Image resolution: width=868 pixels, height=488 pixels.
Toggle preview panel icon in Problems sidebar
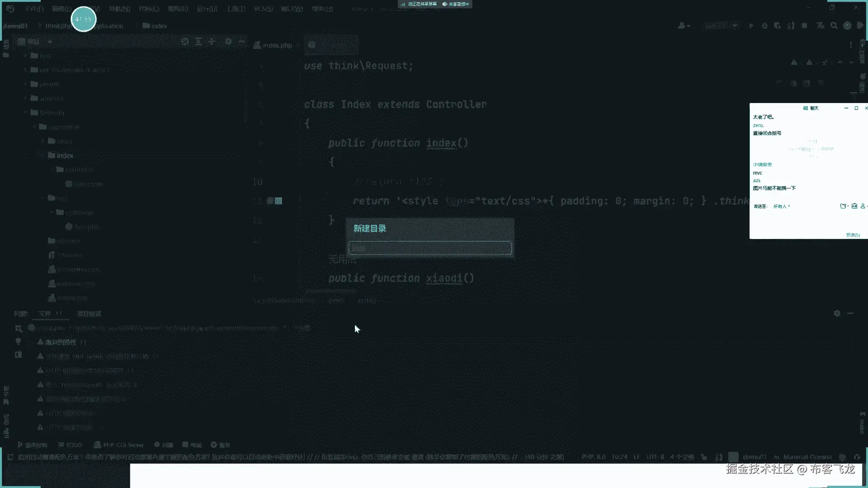click(x=18, y=355)
